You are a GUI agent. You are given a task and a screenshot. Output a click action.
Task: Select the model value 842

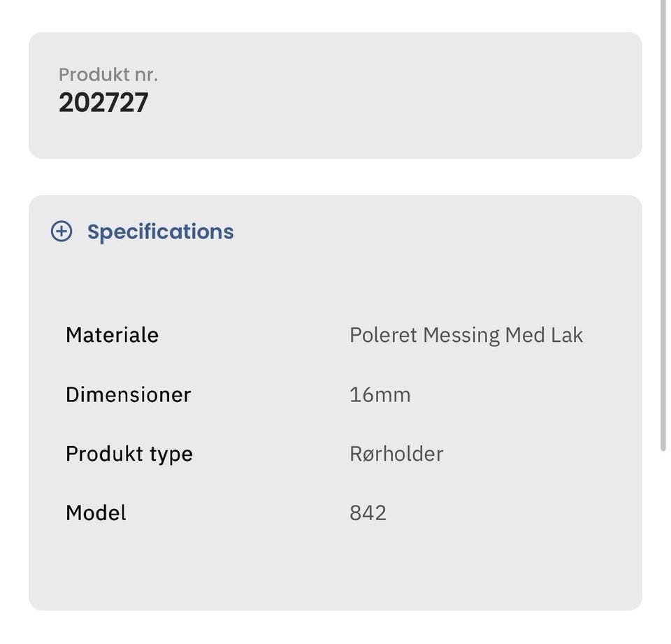[368, 513]
